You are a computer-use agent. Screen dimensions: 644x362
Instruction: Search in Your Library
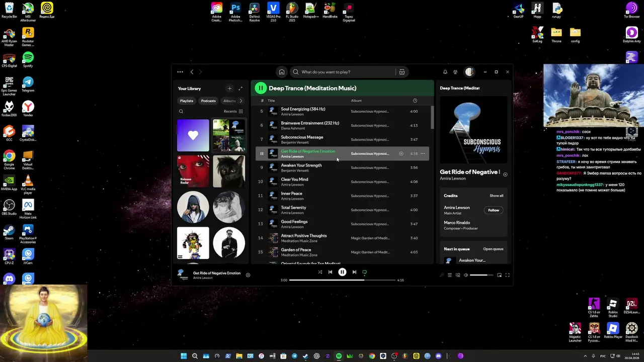tap(181, 112)
